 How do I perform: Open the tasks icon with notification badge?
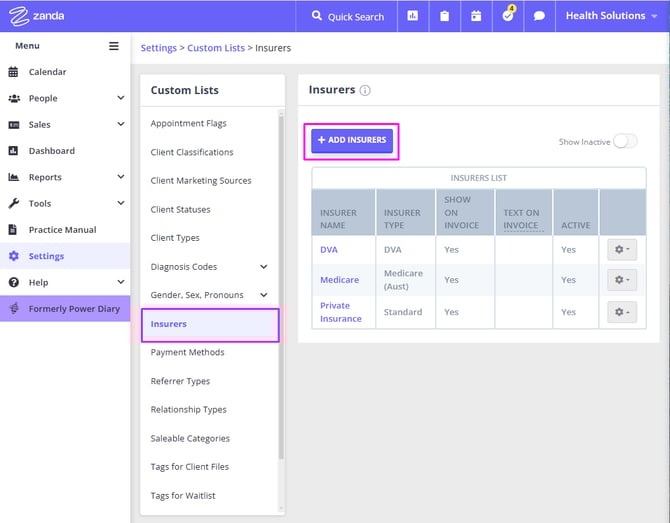coord(508,16)
